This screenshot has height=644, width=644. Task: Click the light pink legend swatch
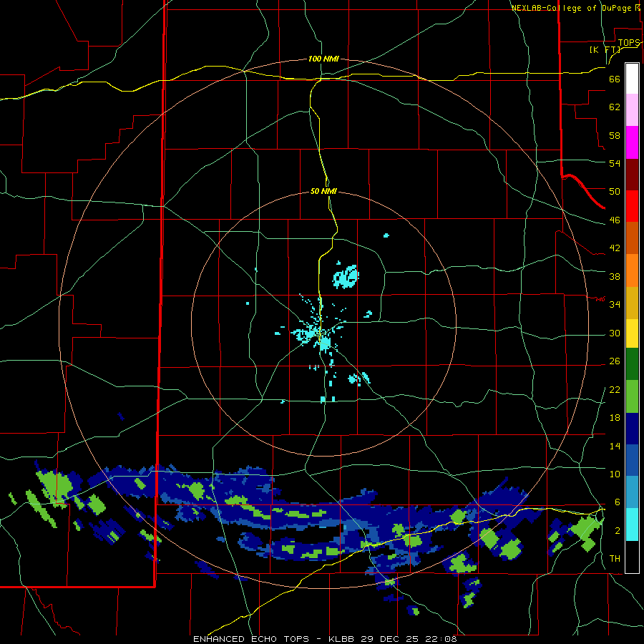pos(632,110)
